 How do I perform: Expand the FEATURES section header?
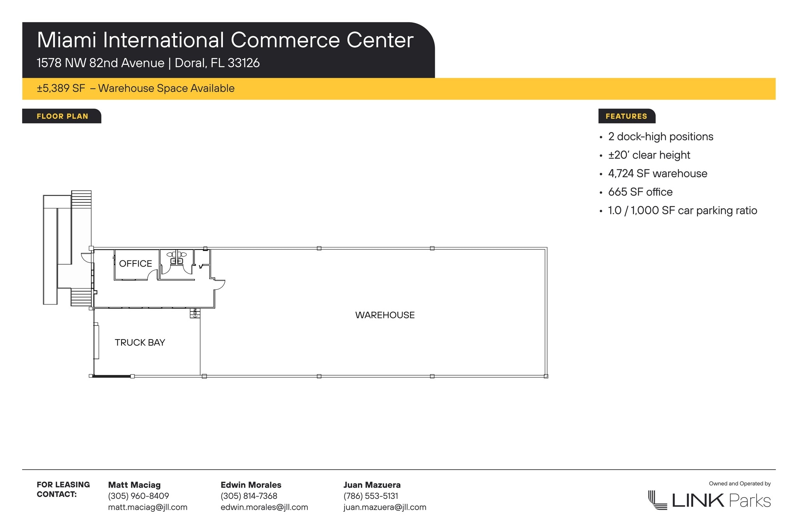click(626, 116)
